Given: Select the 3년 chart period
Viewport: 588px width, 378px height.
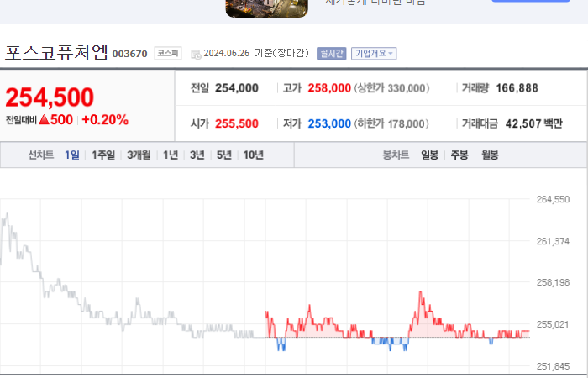Looking at the screenshot, I should coord(197,155).
